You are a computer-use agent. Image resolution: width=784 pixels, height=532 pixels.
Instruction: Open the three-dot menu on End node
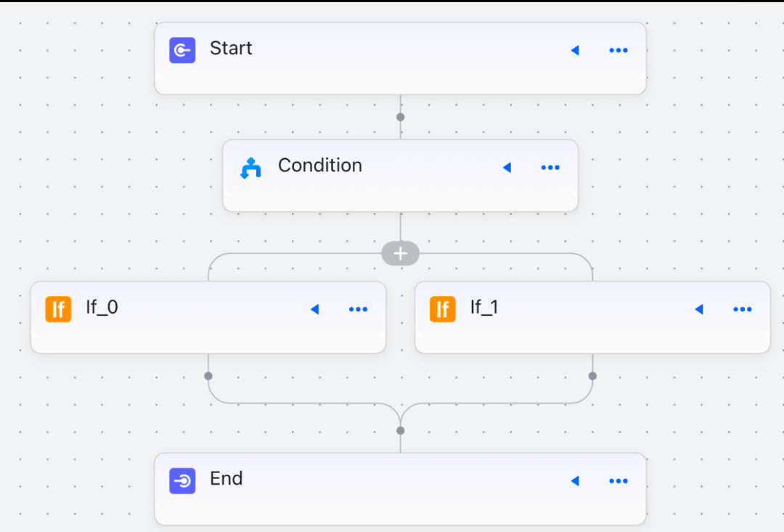pyautogui.click(x=618, y=481)
